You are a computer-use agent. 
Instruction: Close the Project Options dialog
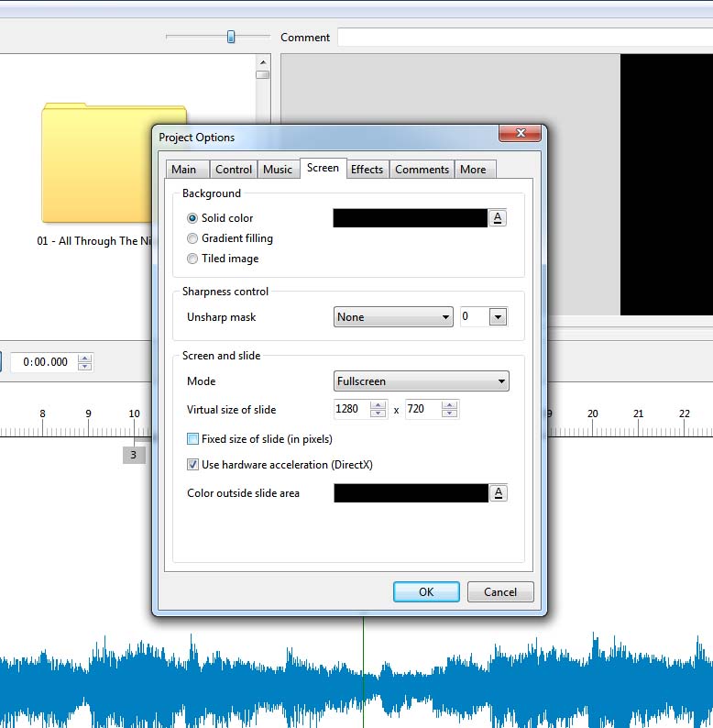click(x=519, y=134)
